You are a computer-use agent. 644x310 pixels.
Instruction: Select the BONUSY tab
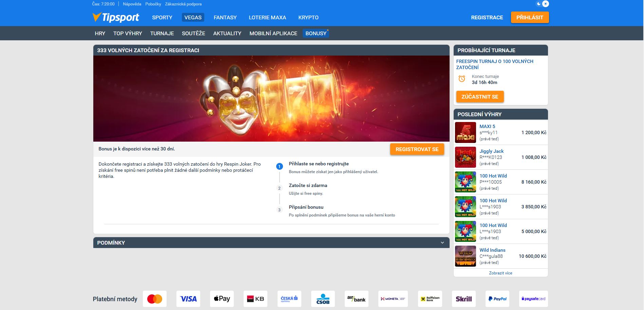pos(316,33)
